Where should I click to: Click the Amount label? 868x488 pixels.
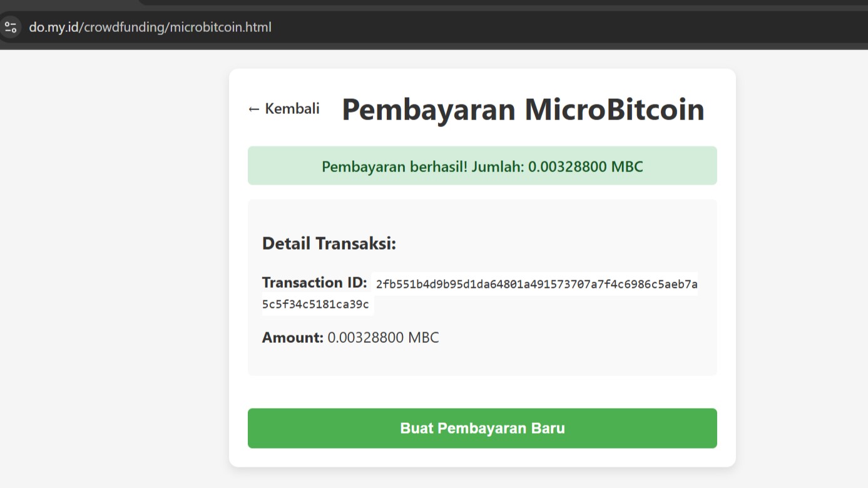[x=293, y=338]
